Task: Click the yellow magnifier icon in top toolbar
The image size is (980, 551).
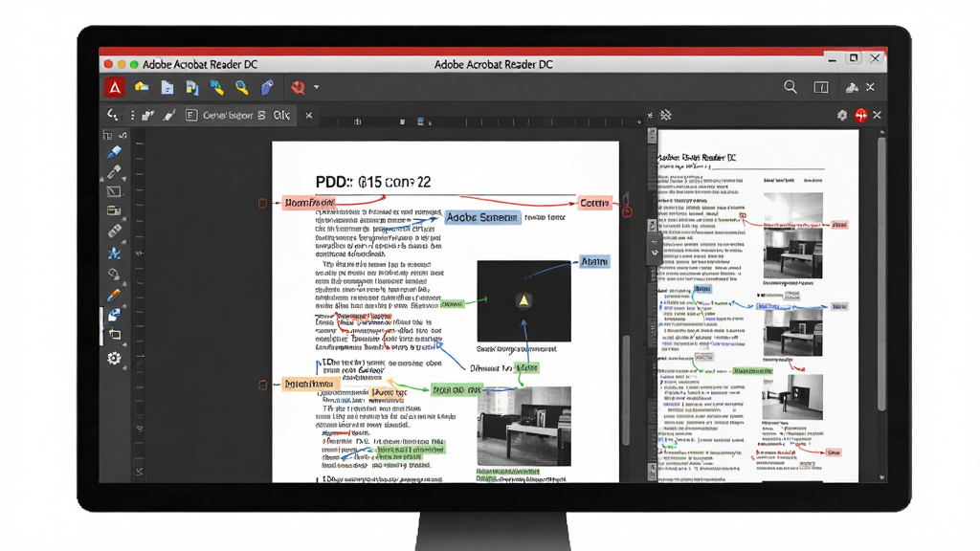Action: click(241, 87)
